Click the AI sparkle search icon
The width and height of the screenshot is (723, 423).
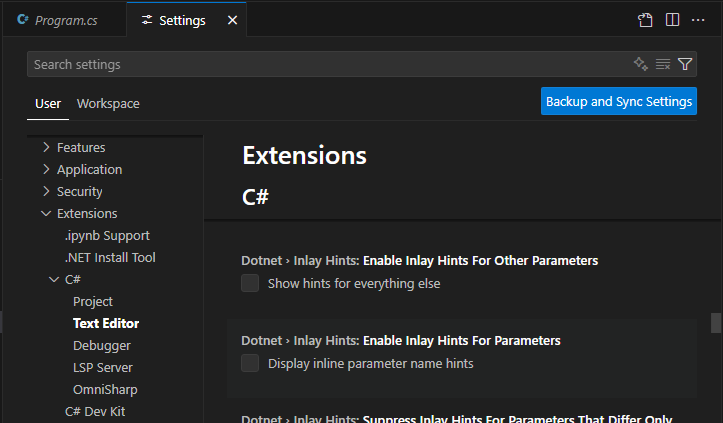click(x=640, y=64)
